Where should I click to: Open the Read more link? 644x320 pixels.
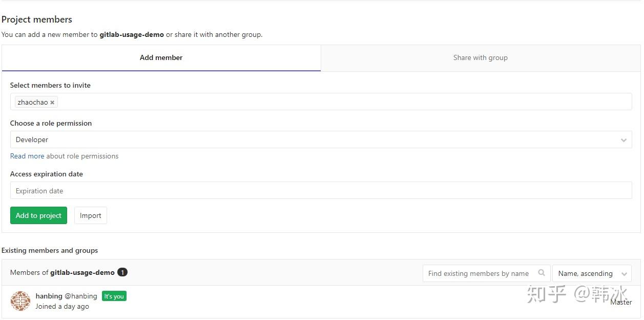[27, 156]
